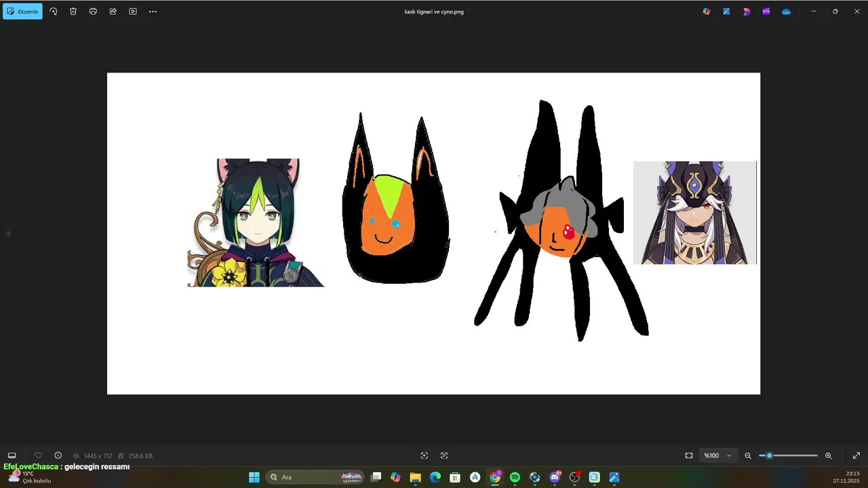868x488 pixels.
Task: Open the weather widget showing 15°C
Action: [28, 476]
